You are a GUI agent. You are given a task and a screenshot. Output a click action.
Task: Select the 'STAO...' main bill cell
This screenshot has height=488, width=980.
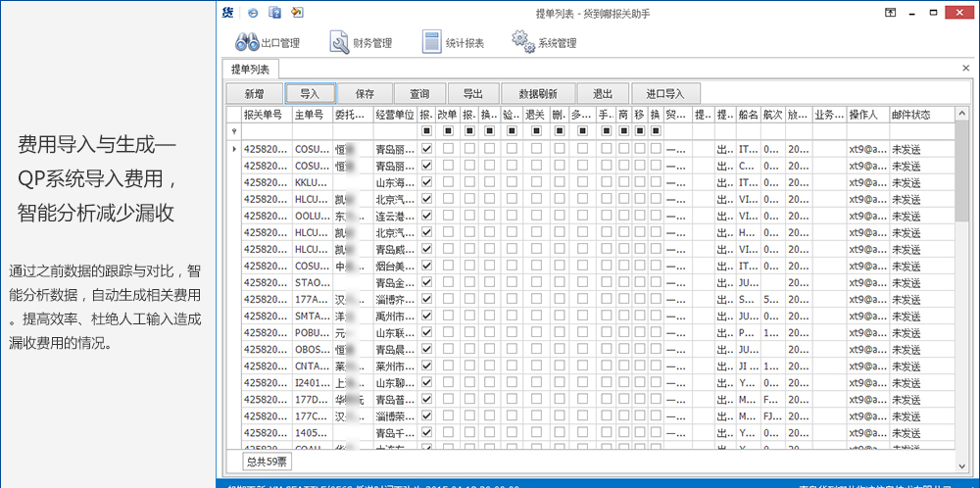[313, 282]
